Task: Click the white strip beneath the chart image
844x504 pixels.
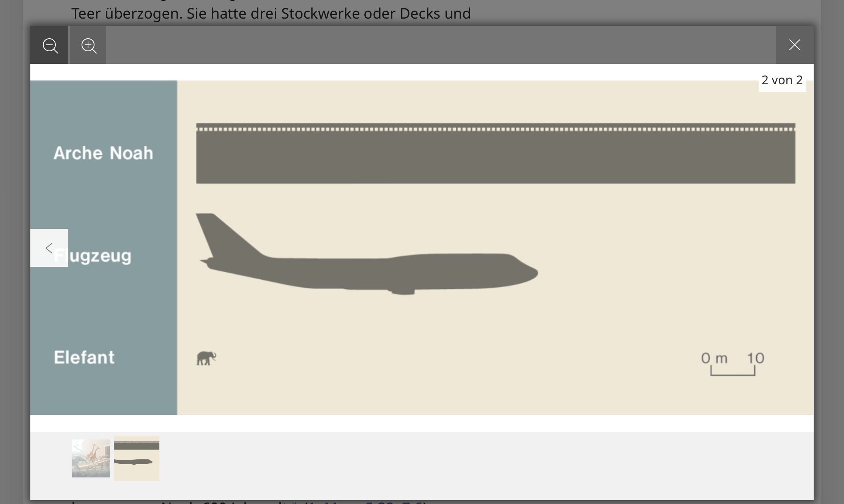Action: pyautogui.click(x=422, y=423)
